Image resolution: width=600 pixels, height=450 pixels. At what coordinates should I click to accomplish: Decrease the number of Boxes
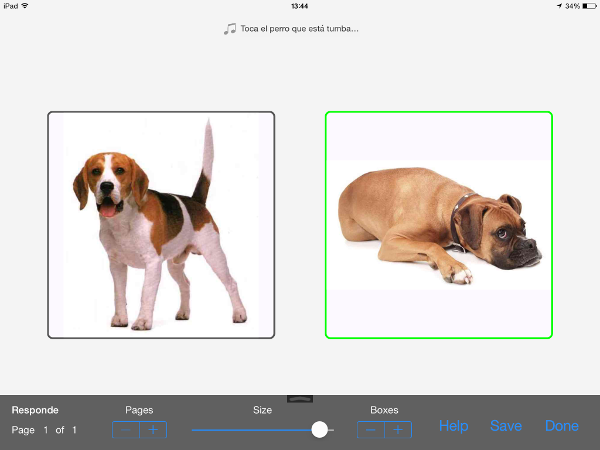(x=371, y=430)
